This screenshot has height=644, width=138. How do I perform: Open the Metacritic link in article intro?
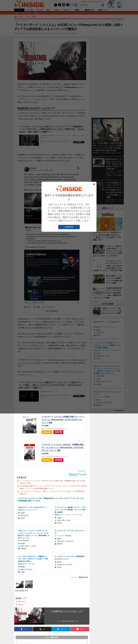coord(51,90)
